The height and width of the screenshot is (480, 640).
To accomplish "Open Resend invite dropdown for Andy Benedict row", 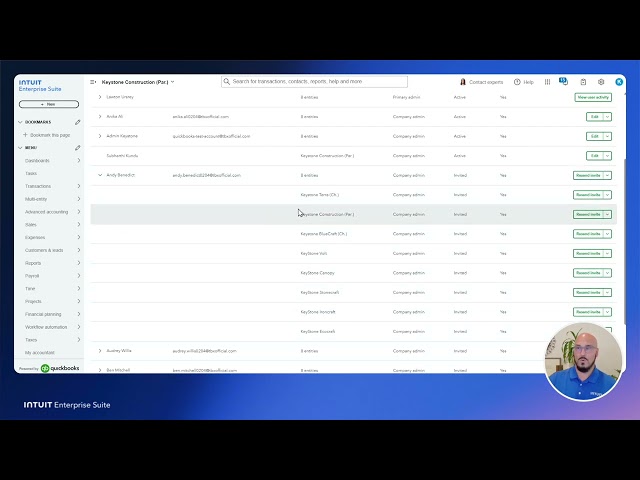I will pos(607,175).
